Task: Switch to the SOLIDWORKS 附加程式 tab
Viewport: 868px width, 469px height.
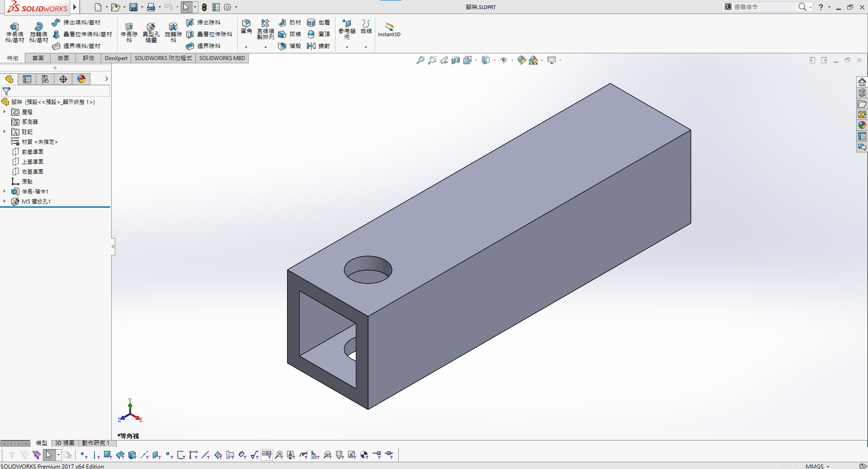Action: point(163,58)
